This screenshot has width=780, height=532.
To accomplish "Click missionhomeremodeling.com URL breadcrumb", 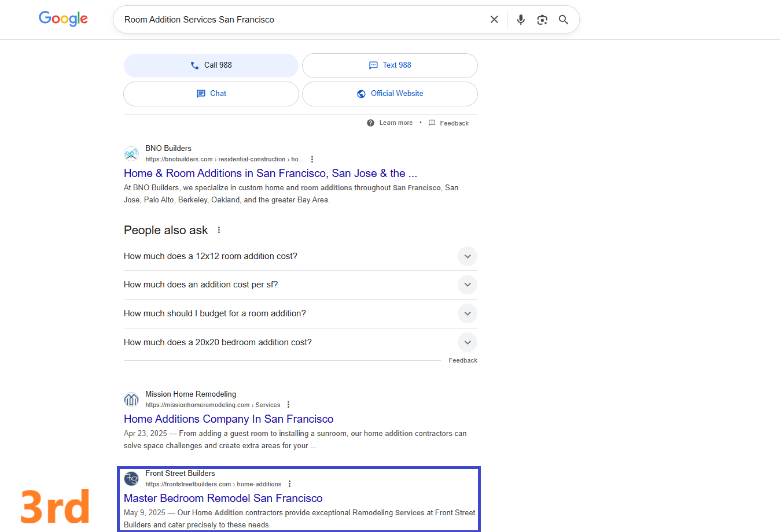I will coord(212,405).
